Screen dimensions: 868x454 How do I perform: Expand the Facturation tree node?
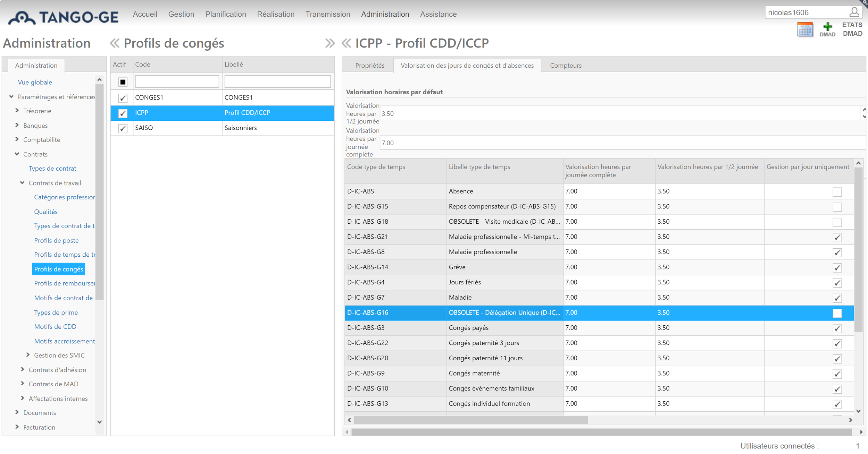(x=17, y=427)
